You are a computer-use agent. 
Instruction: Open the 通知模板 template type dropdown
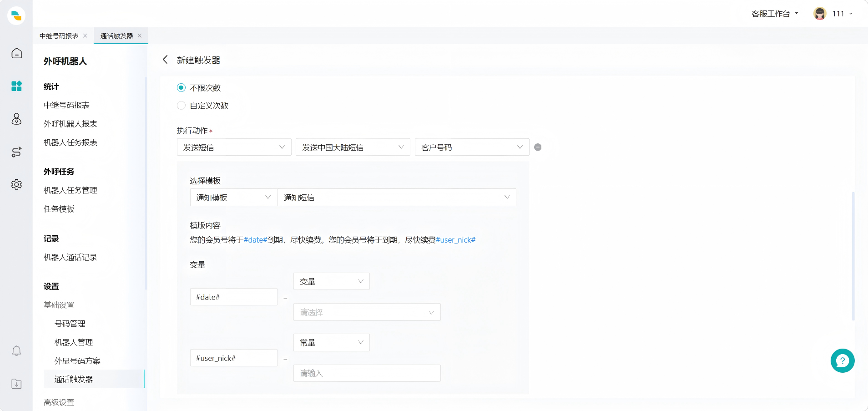pos(233,198)
